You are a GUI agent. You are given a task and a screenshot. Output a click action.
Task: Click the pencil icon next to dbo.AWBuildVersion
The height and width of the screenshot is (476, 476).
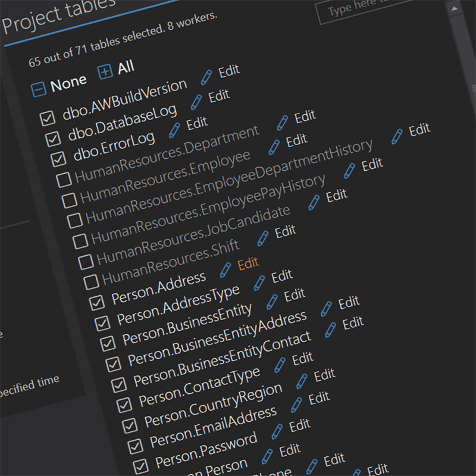206,76
